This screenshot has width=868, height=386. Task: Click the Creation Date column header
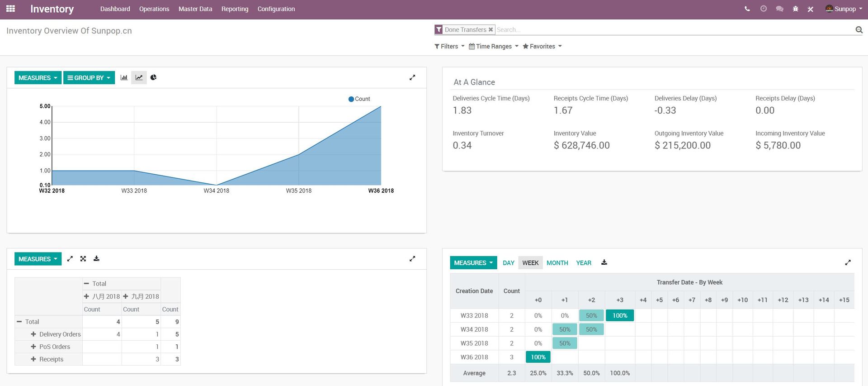point(474,291)
